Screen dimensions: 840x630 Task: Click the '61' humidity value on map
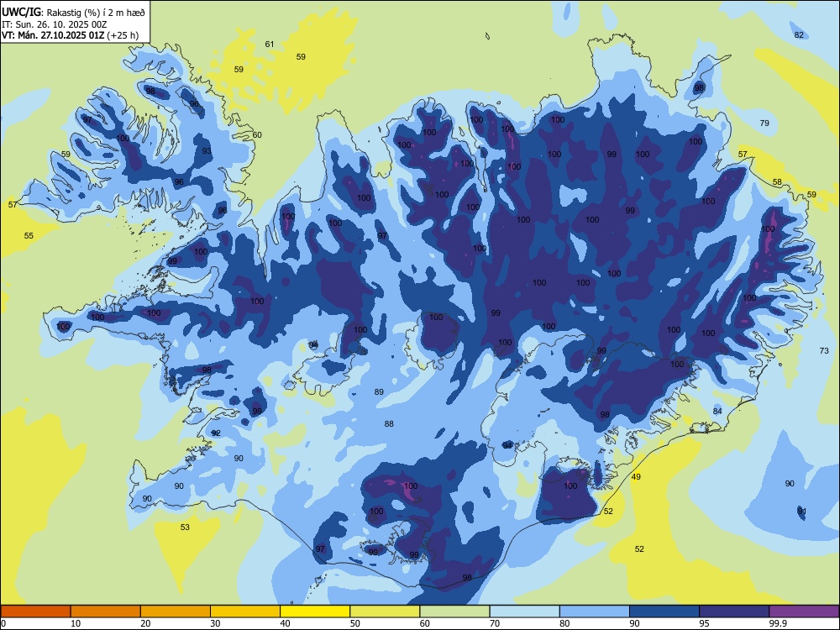270,44
